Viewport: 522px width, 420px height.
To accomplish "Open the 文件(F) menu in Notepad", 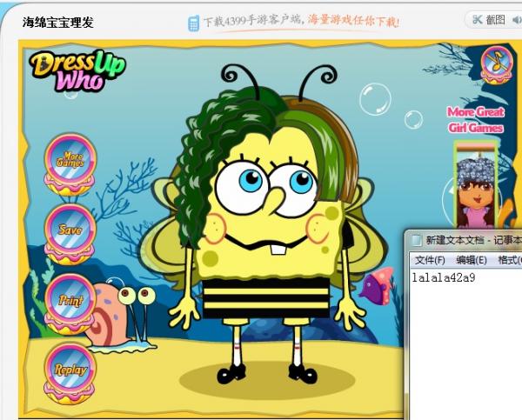I will tap(430, 260).
